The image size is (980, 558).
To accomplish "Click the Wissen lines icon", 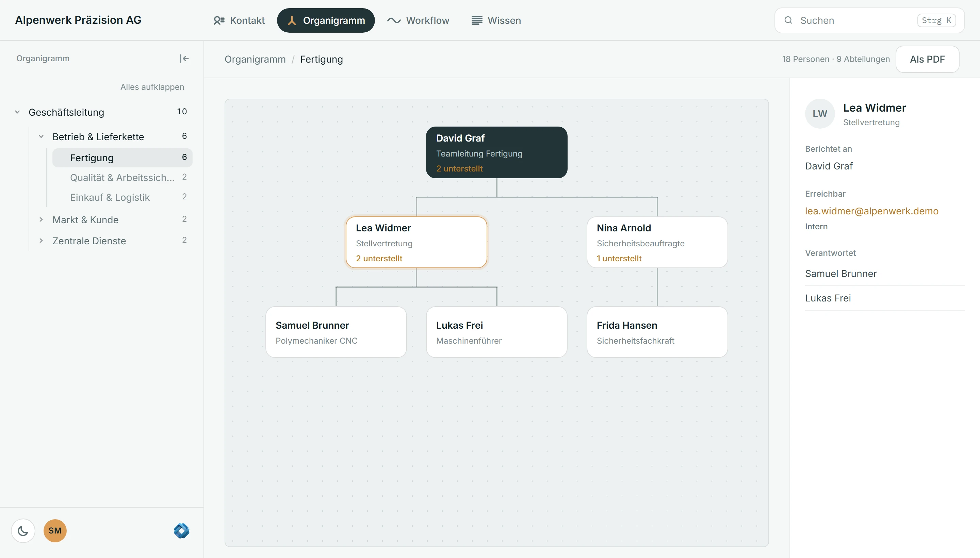I will click(477, 20).
